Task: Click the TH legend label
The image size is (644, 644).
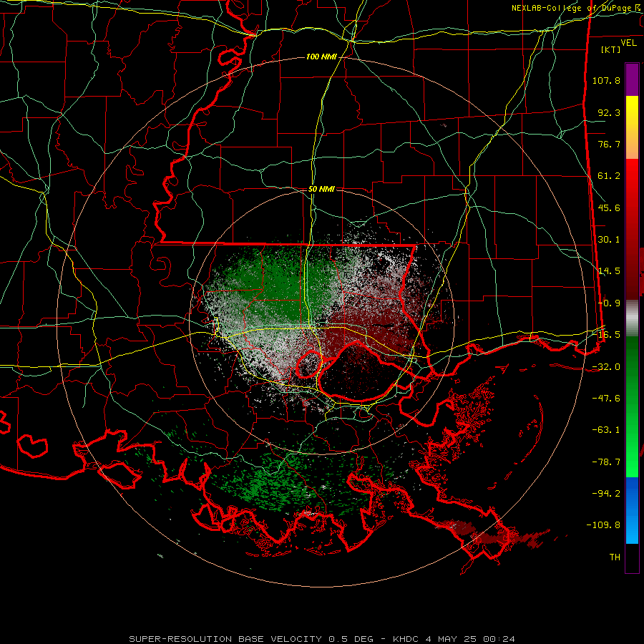Action: point(615,557)
